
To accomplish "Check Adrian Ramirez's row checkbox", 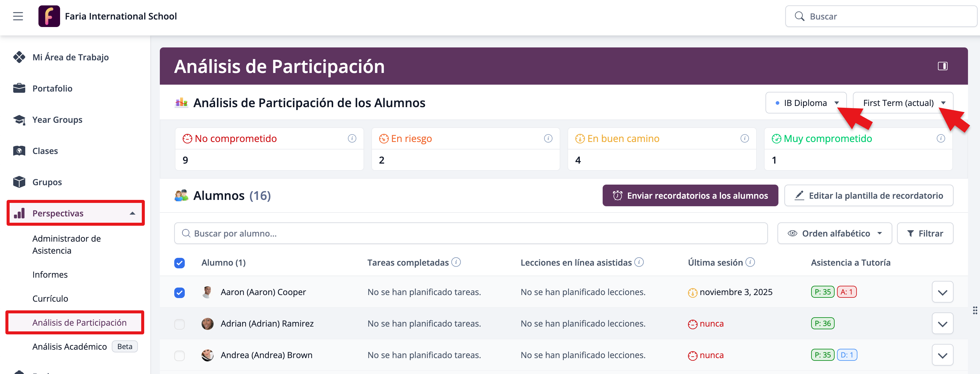I will click(180, 324).
